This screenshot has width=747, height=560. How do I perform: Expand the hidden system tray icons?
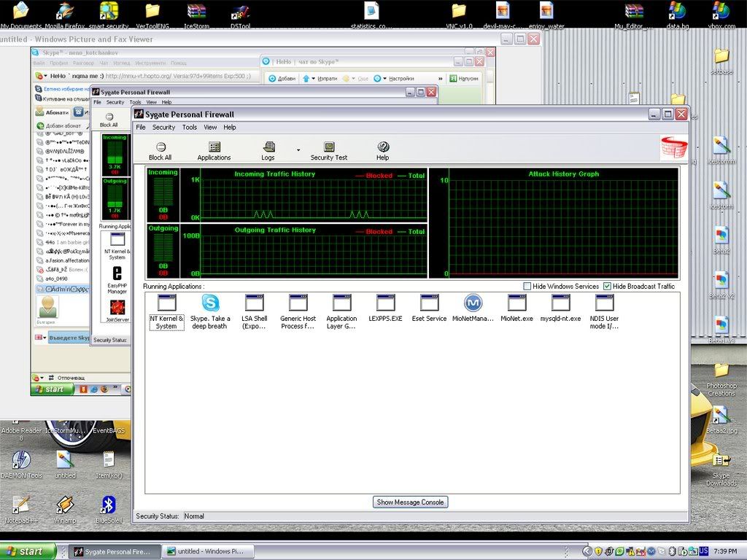(x=587, y=551)
